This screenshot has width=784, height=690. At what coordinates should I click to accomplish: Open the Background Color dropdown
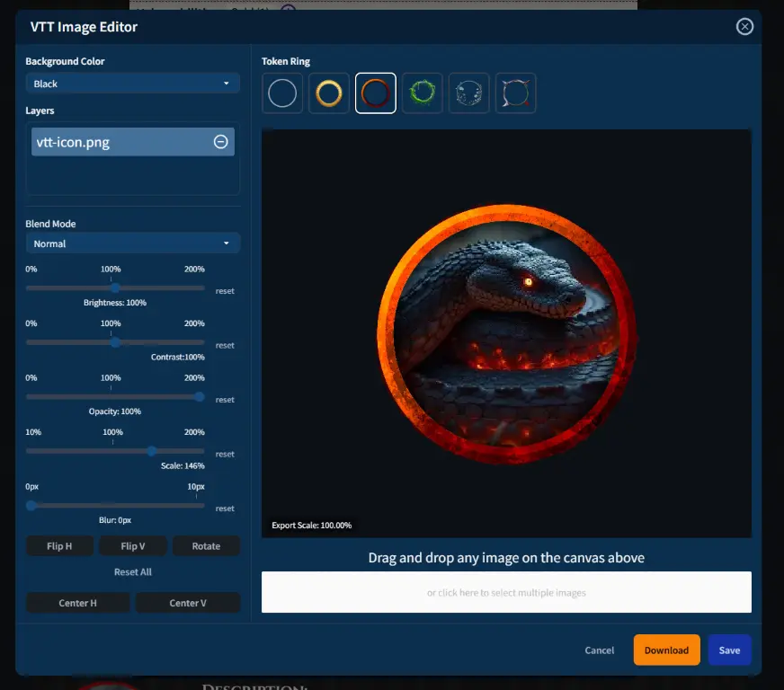(132, 84)
